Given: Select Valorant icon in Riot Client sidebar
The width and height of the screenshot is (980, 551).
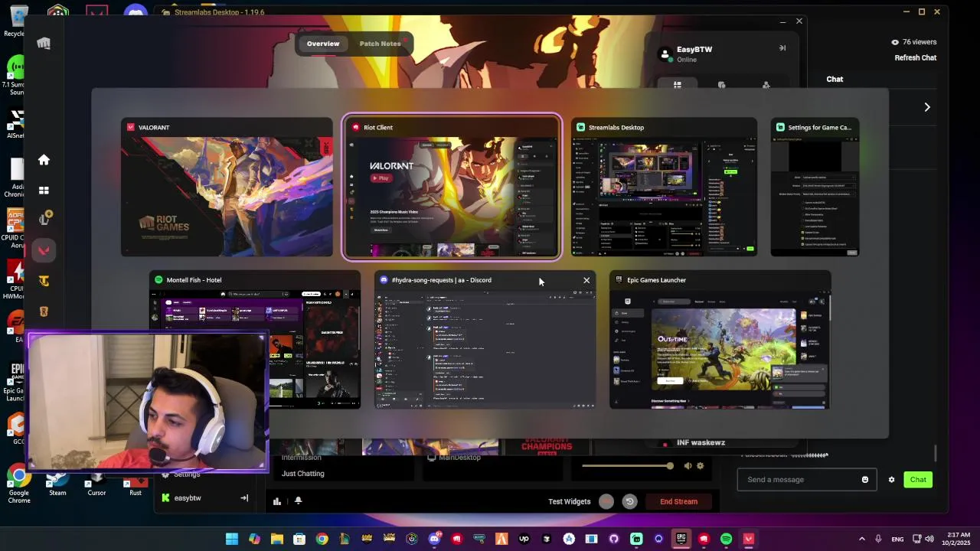Looking at the screenshot, I should 44,250.
